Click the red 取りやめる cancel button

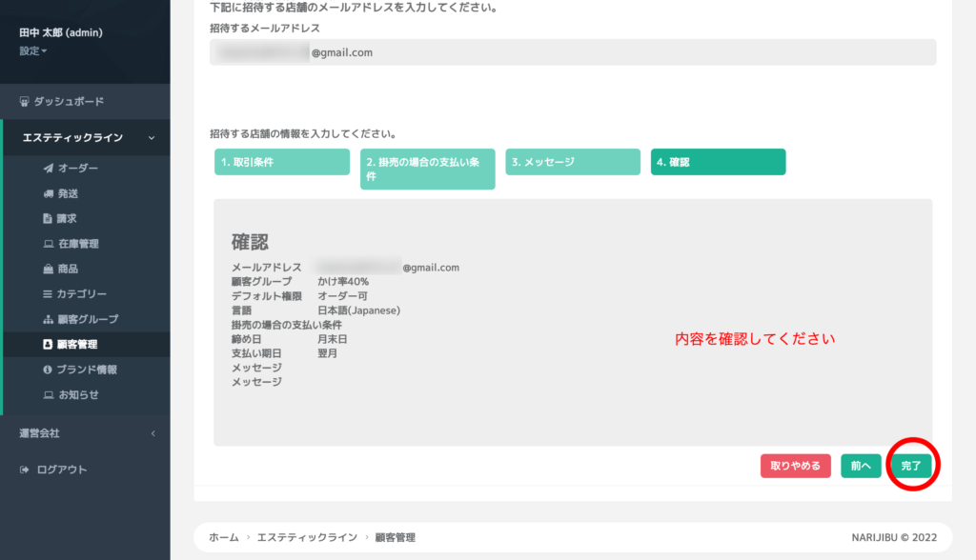coord(795,466)
